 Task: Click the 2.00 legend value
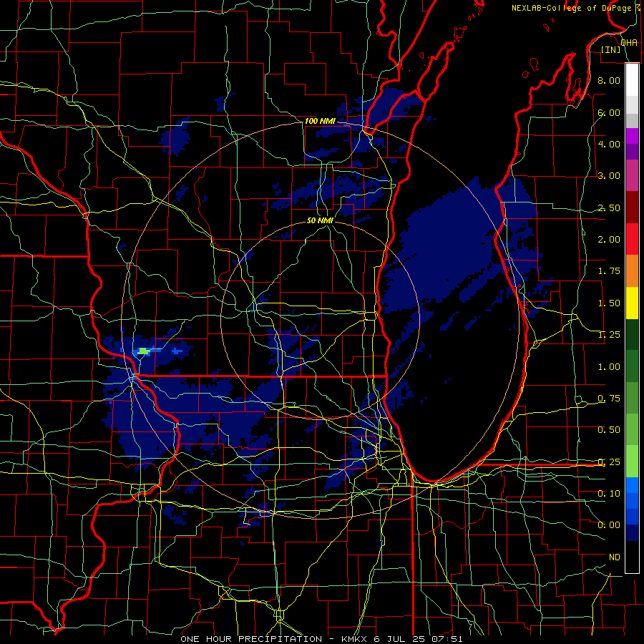click(x=609, y=240)
